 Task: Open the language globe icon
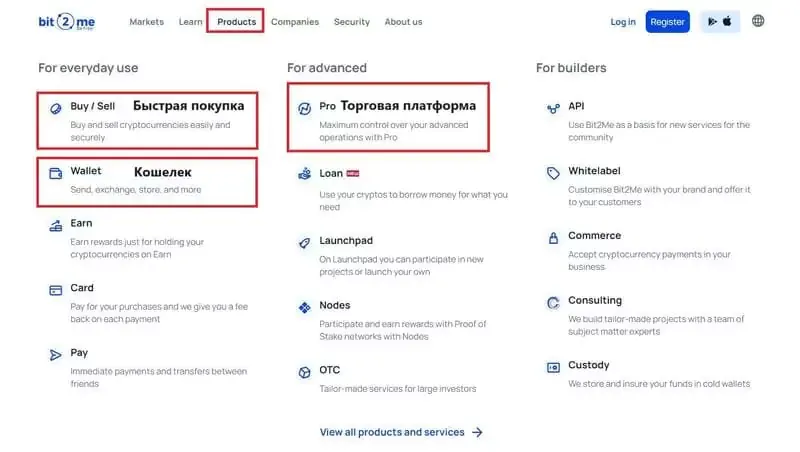point(758,21)
